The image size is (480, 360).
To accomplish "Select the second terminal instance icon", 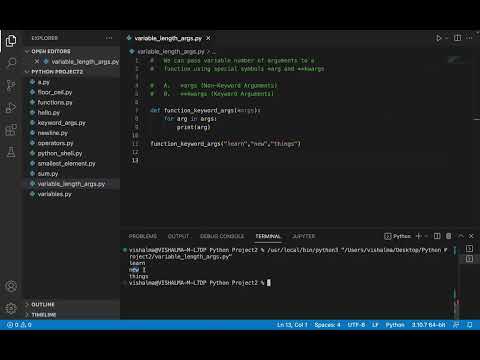I will [x=469, y=259].
